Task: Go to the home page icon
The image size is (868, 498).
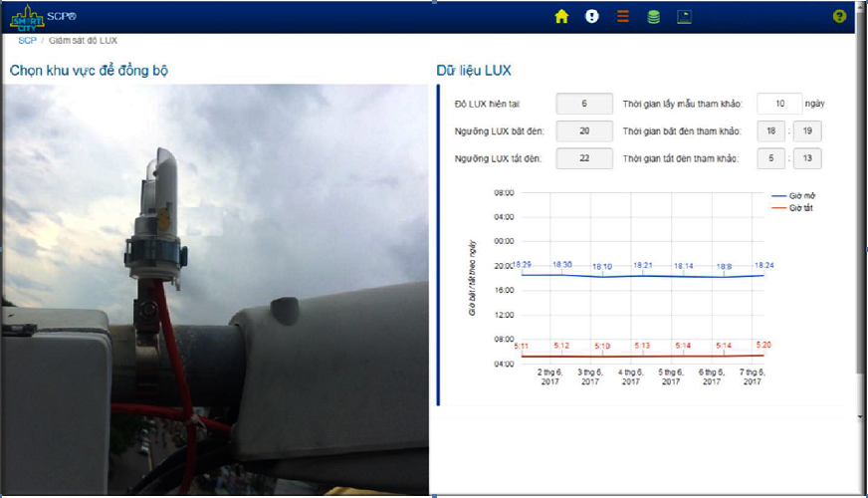Action: pos(561,16)
